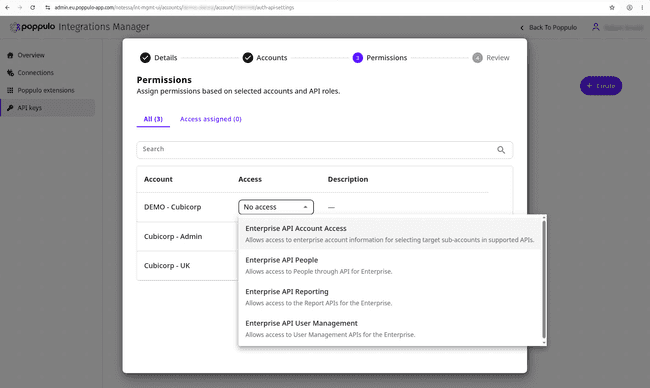Viewport: 650px width, 388px height.
Task: Select the API keys sidebar item
Action: click(48, 108)
